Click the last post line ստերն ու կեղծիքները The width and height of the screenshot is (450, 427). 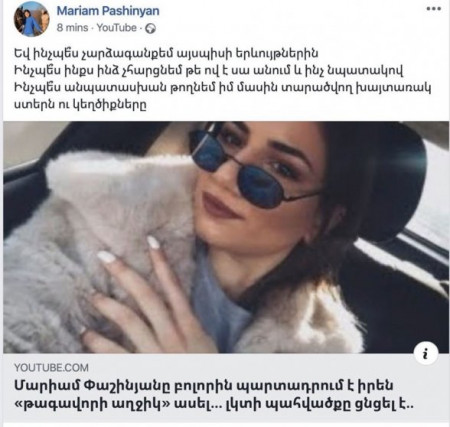coord(80,105)
